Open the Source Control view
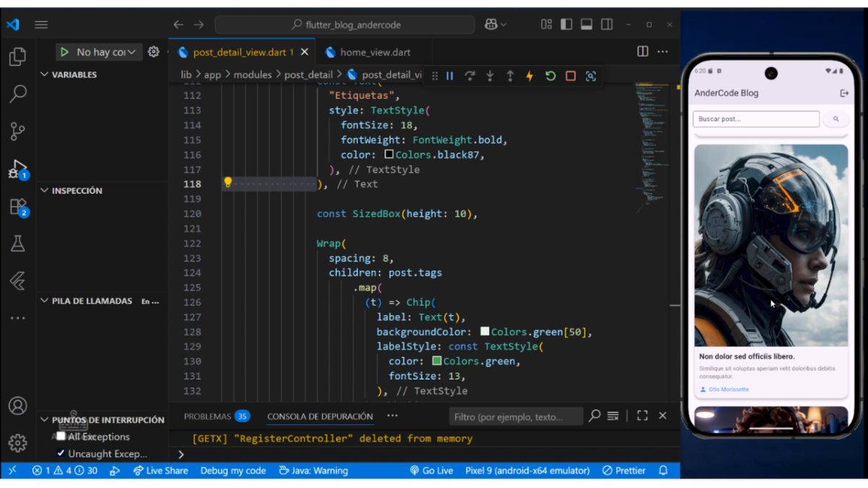The width and height of the screenshot is (868, 488). coord(18,132)
